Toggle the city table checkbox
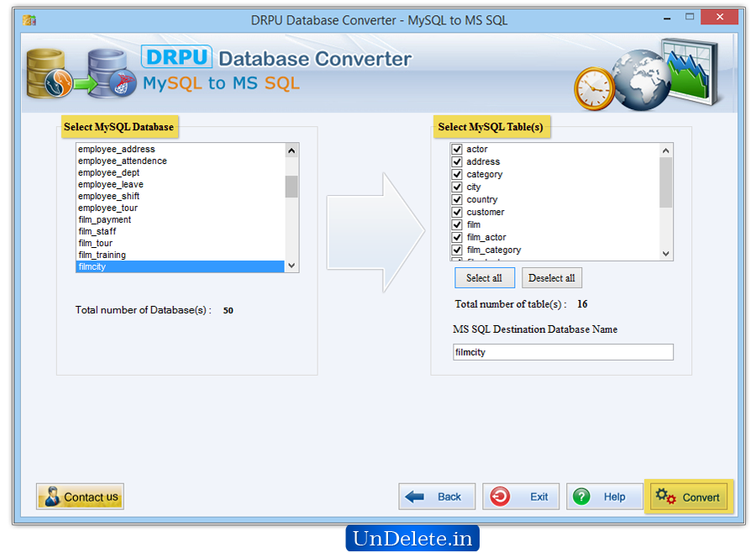 coord(457,187)
